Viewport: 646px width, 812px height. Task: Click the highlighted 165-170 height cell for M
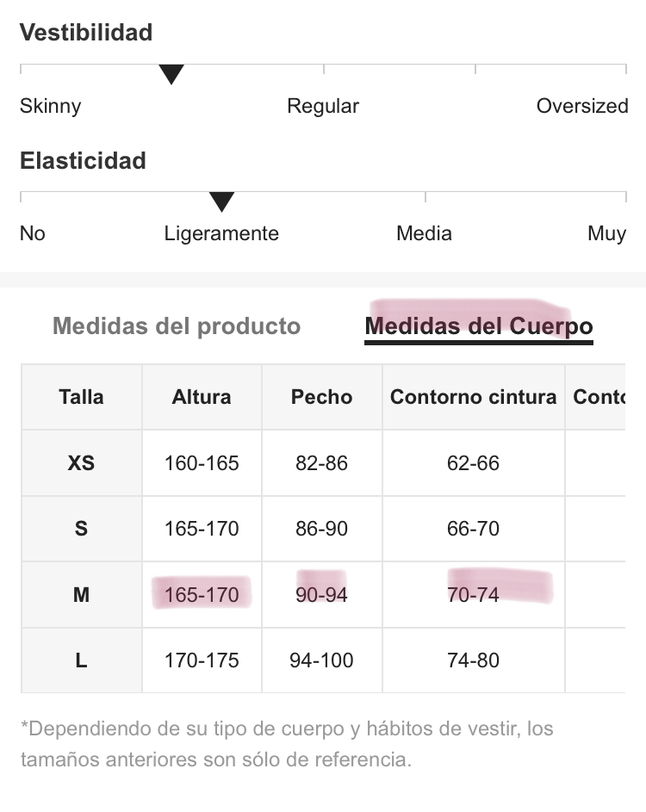click(202, 594)
